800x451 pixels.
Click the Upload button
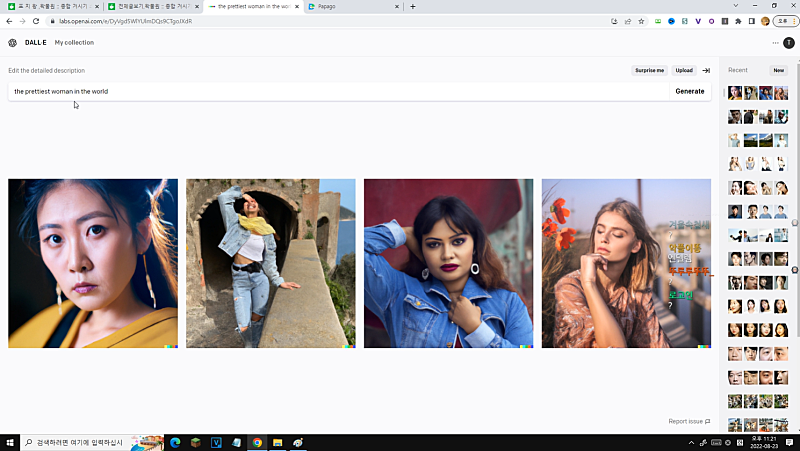[x=684, y=70]
